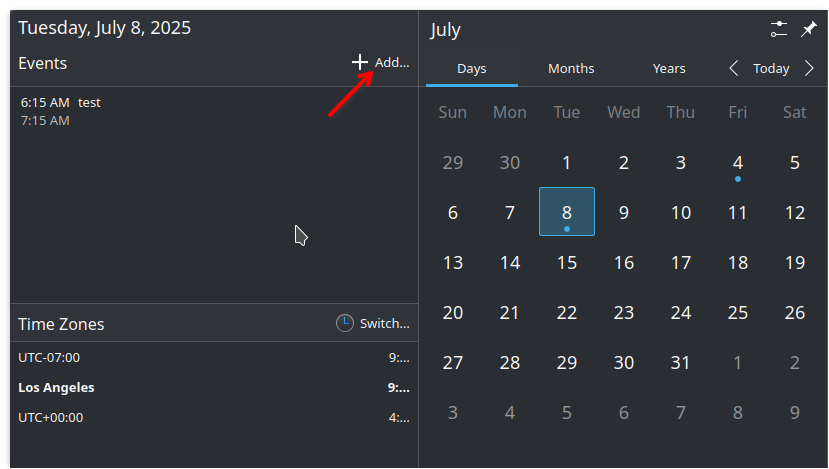This screenshot has height=469, width=829.
Task: Select the test event at 6:15 AM
Action: click(x=61, y=111)
